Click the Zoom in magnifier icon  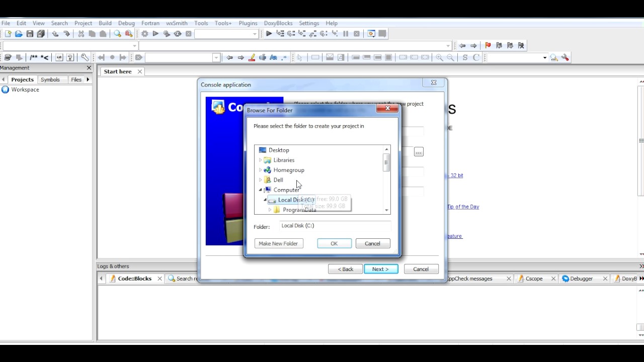pos(439,57)
